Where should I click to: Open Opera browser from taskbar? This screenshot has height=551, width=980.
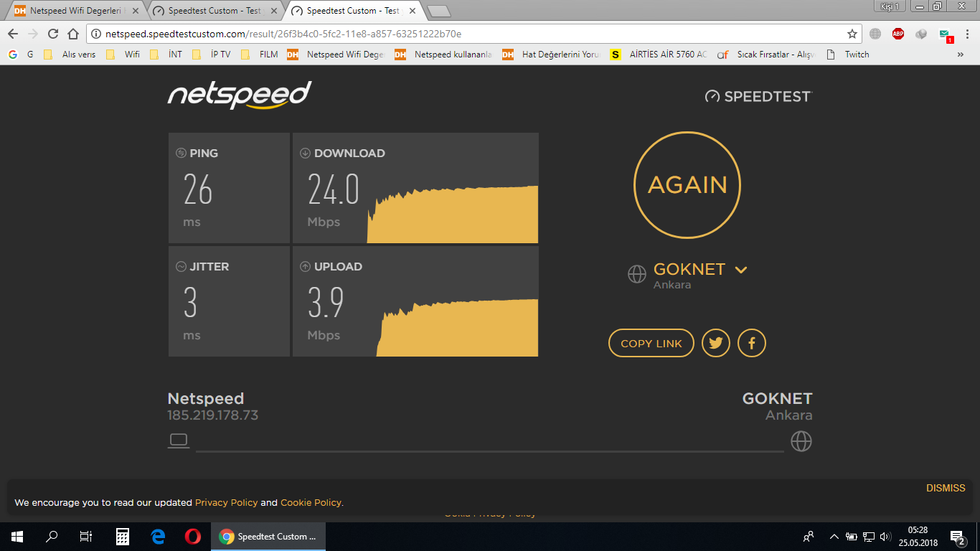click(192, 537)
